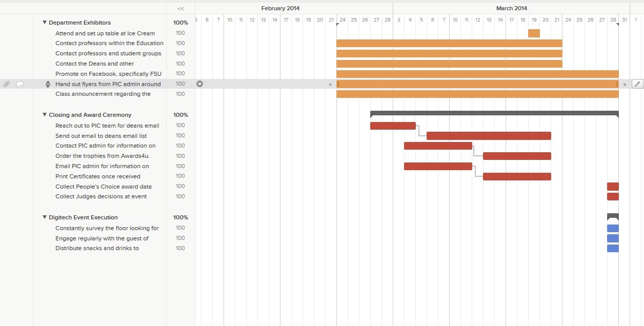Viewport: 644px width, 326px height.
Task: Click the pencil edit icon on highlighted row
Action: click(637, 84)
